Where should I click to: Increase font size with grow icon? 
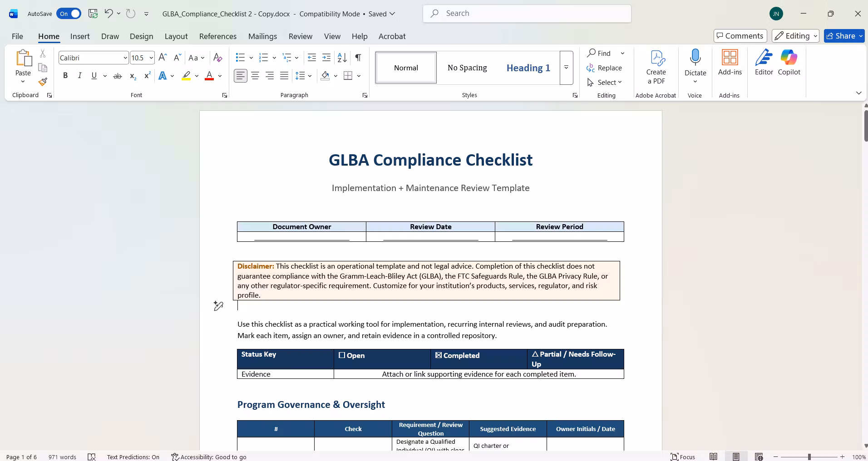163,58
